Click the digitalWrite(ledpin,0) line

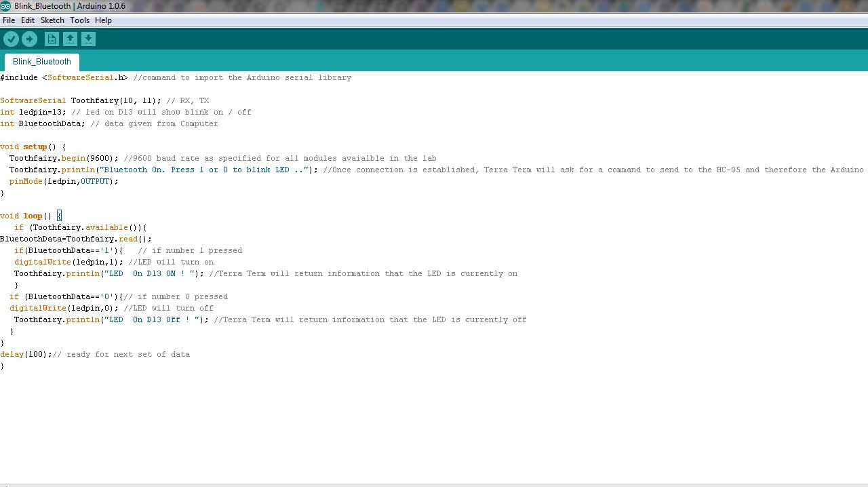point(111,308)
